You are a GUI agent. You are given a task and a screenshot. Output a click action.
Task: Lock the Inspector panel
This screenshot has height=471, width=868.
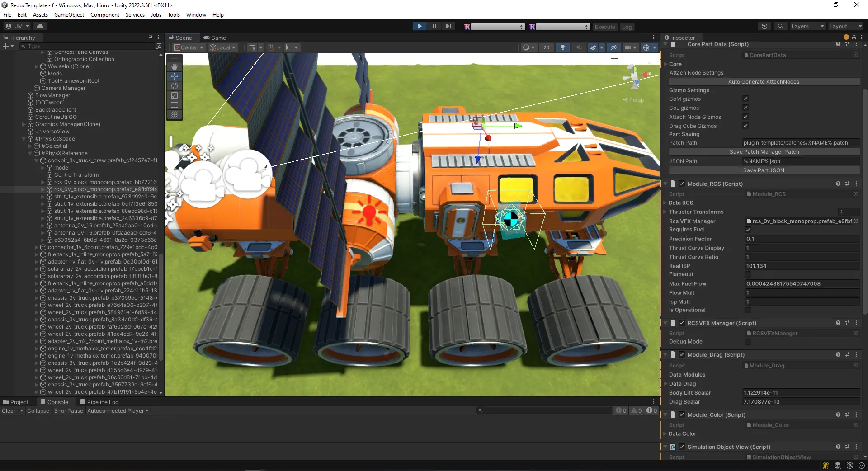854,38
